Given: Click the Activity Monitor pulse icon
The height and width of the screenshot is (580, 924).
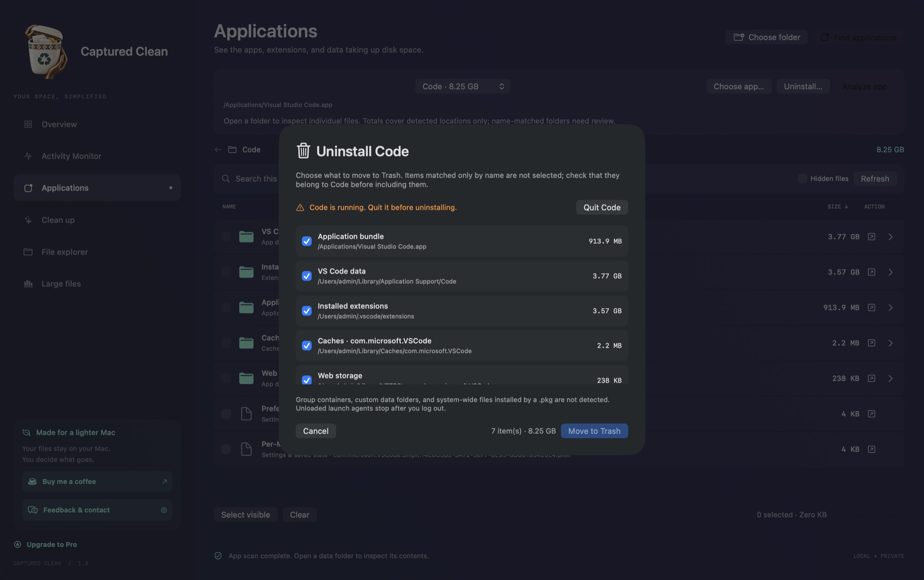Looking at the screenshot, I should point(28,156).
